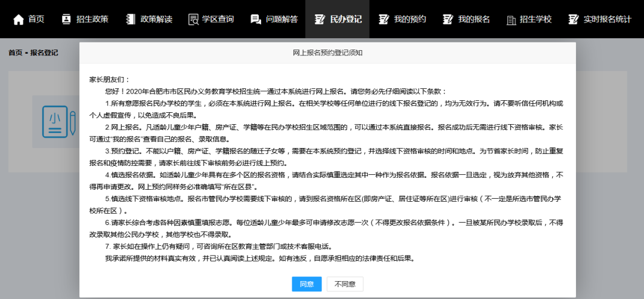Click the person-card icon beside 招生政策

(x=66, y=19)
